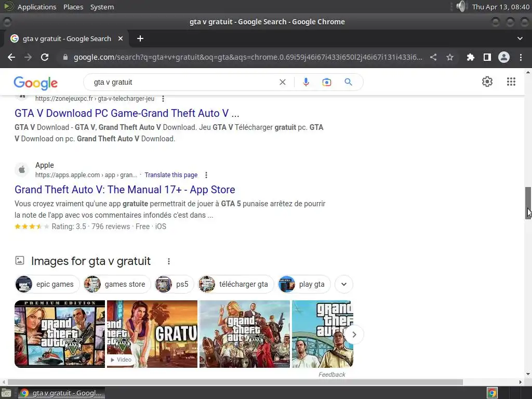Submit search with the magnifier icon

[348, 82]
